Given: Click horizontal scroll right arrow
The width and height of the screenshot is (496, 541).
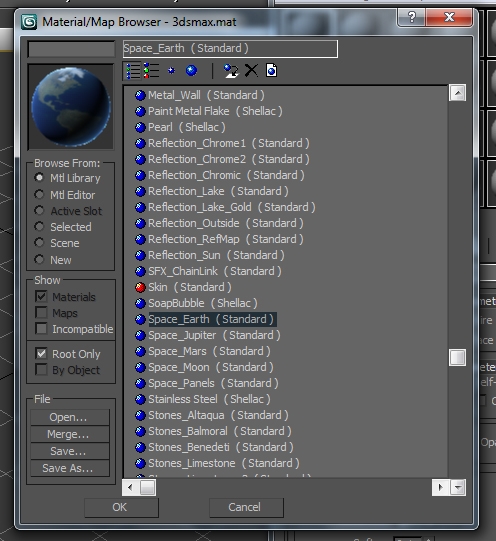Looking at the screenshot, I should pos(440,488).
